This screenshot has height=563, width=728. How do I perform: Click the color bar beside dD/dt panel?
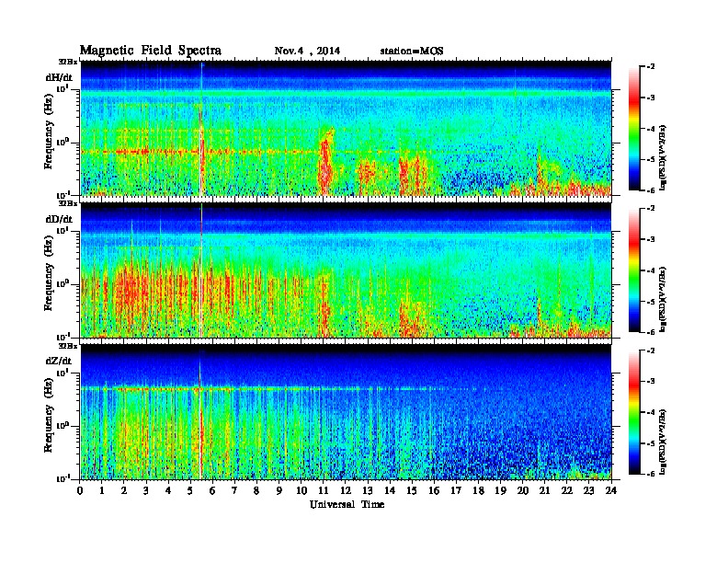633,270
